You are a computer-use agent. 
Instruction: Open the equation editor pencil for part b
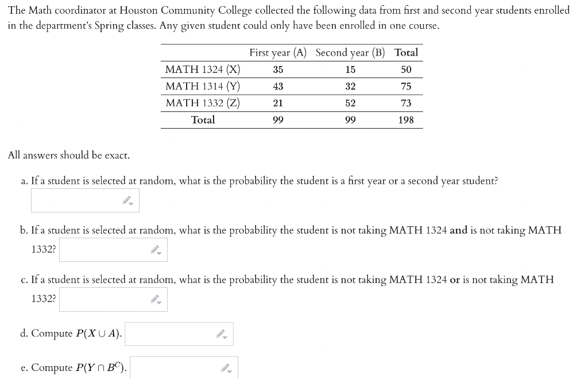pyautogui.click(x=154, y=249)
